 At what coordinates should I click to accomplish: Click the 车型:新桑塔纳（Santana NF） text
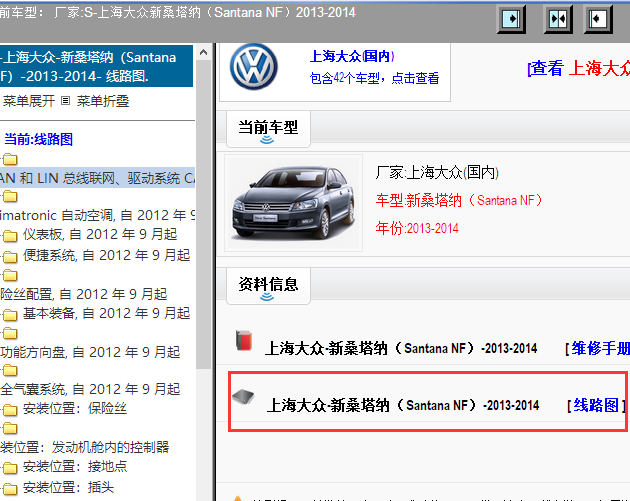(459, 200)
